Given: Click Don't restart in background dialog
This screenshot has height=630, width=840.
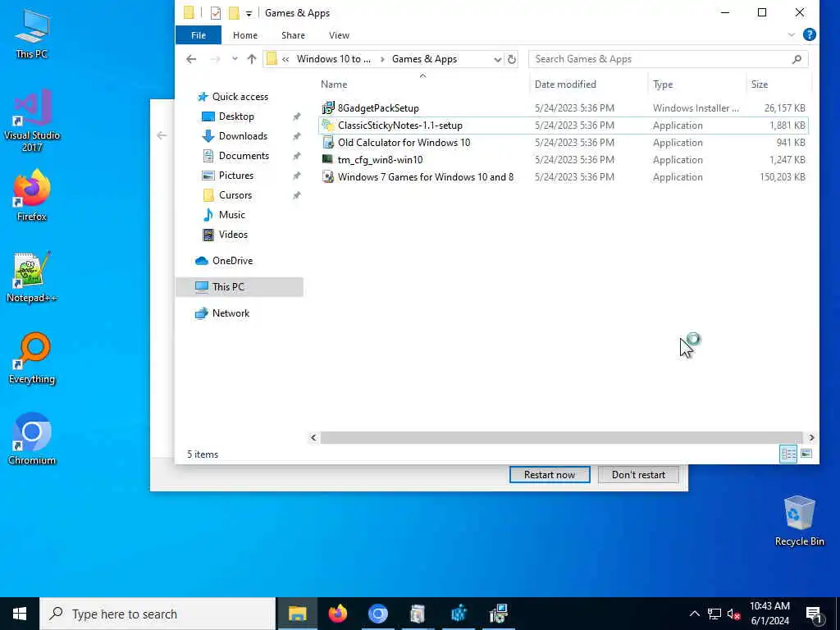Looking at the screenshot, I should (638, 475).
